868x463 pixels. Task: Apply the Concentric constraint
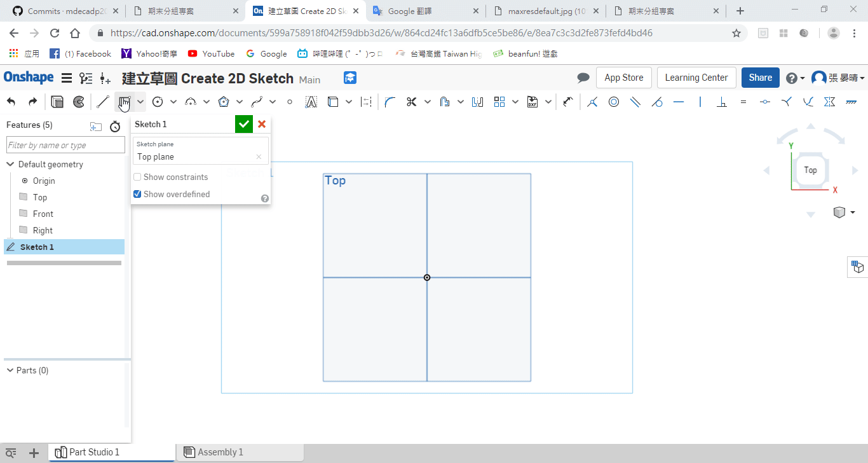pyautogui.click(x=614, y=102)
